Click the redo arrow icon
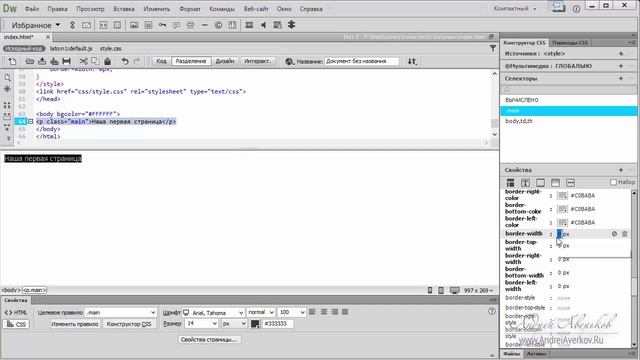 tap(137, 61)
